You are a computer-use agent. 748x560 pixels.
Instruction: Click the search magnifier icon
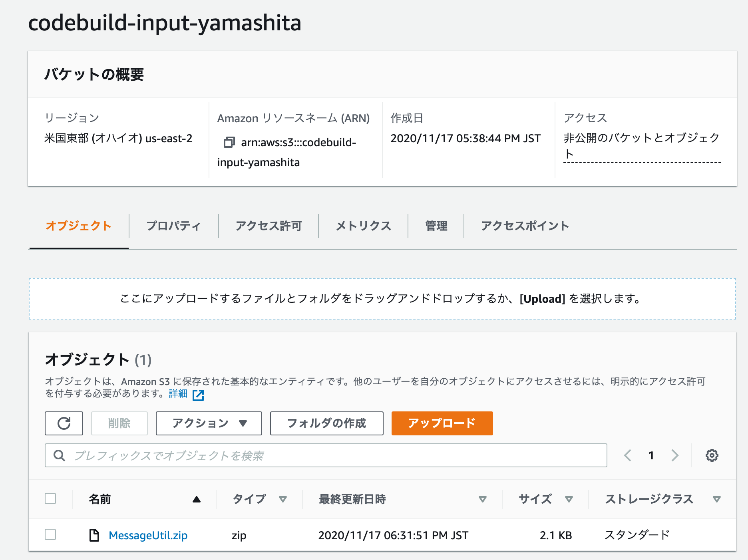point(59,455)
